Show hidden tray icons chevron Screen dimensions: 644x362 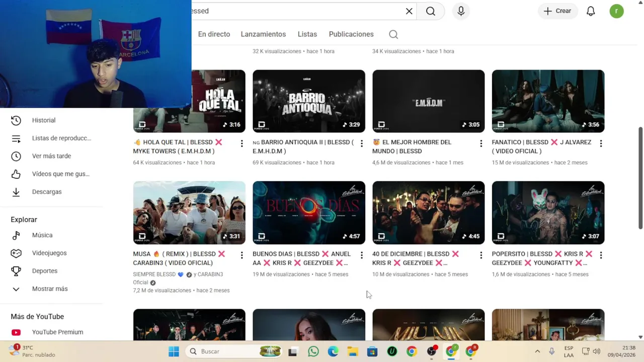[x=537, y=351]
